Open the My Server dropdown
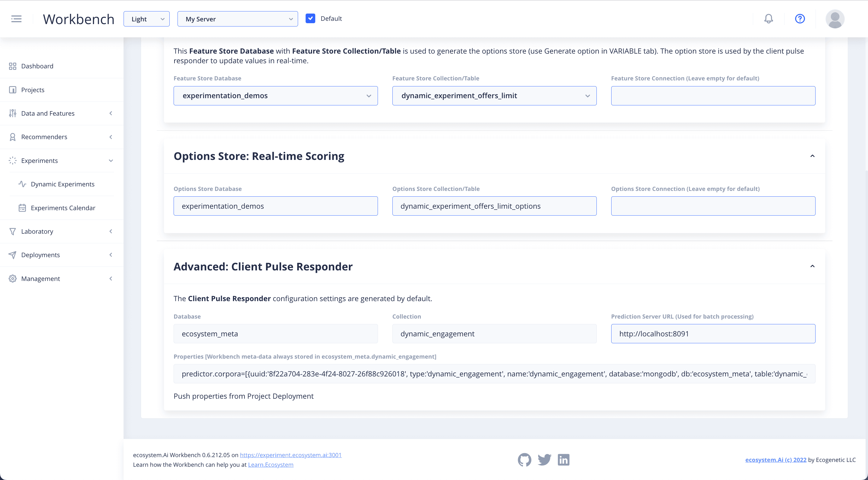Screen dimensions: 868x480 click(x=237, y=19)
